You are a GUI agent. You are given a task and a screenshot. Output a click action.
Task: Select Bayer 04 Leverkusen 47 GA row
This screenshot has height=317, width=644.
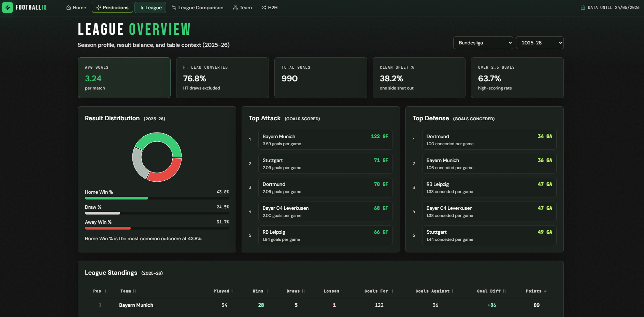point(489,211)
